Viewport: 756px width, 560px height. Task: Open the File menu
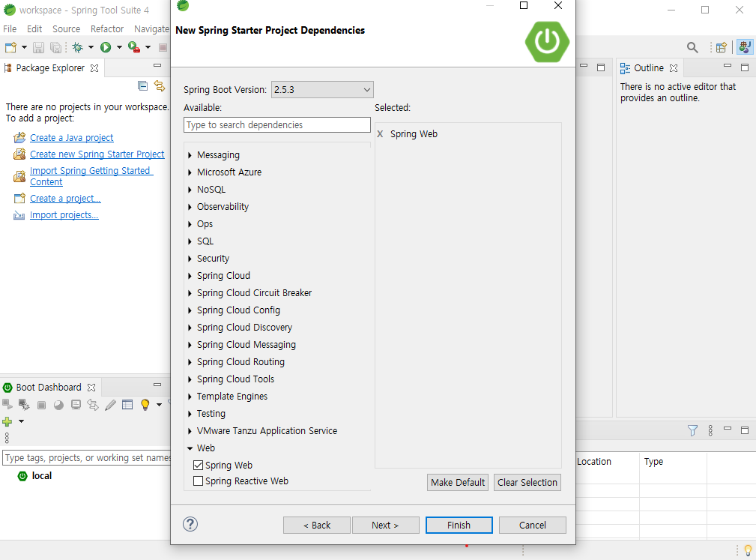click(10, 29)
